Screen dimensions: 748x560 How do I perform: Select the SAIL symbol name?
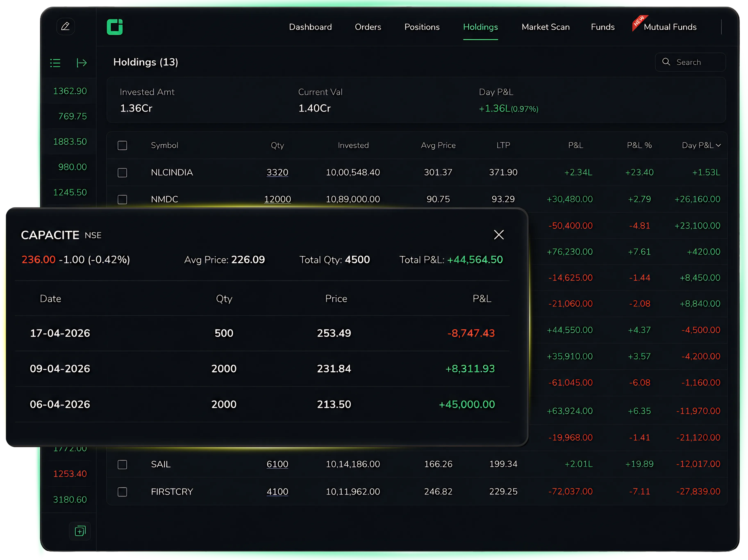[x=161, y=464]
